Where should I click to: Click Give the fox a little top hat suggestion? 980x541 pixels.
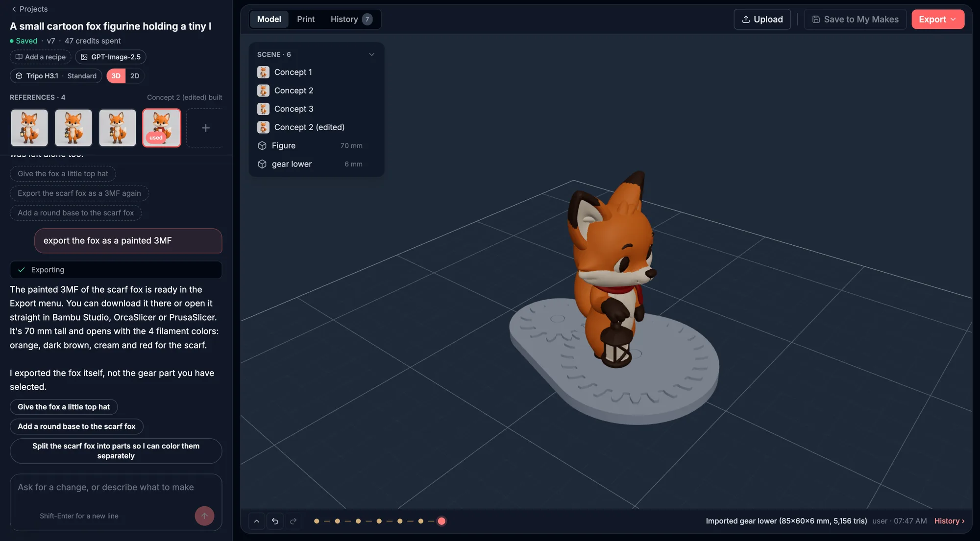click(x=64, y=407)
